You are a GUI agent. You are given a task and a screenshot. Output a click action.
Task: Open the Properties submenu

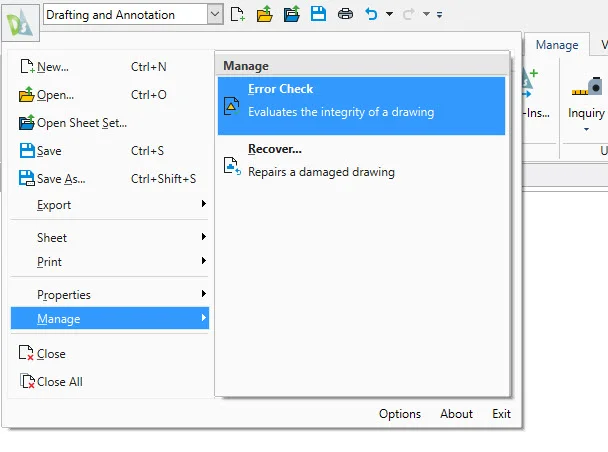click(110, 295)
